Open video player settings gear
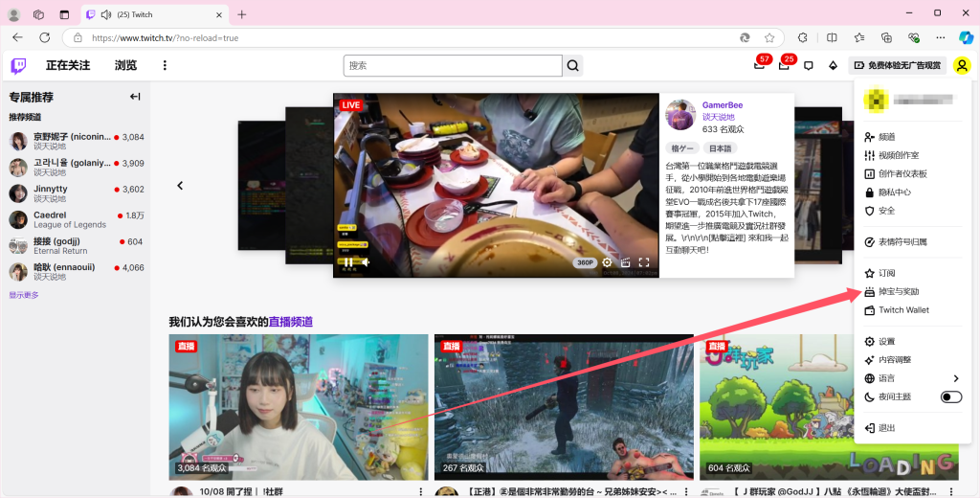 (x=607, y=262)
